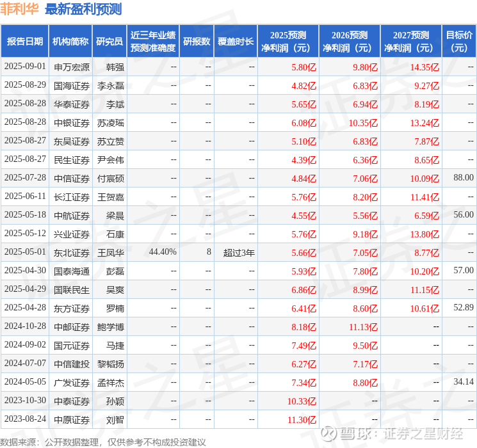Image resolution: width=477 pixels, height=448 pixels.
Task: Click the 覆盖时长 column header
Action: pyautogui.click(x=236, y=42)
